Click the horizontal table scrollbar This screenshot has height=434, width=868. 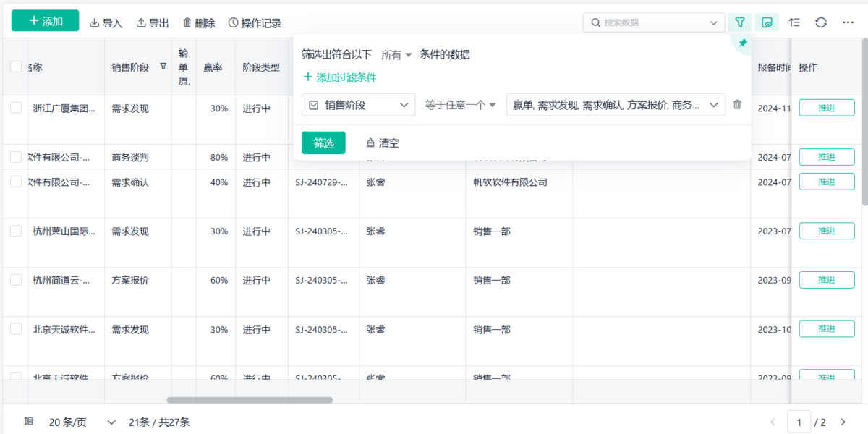[x=250, y=400]
